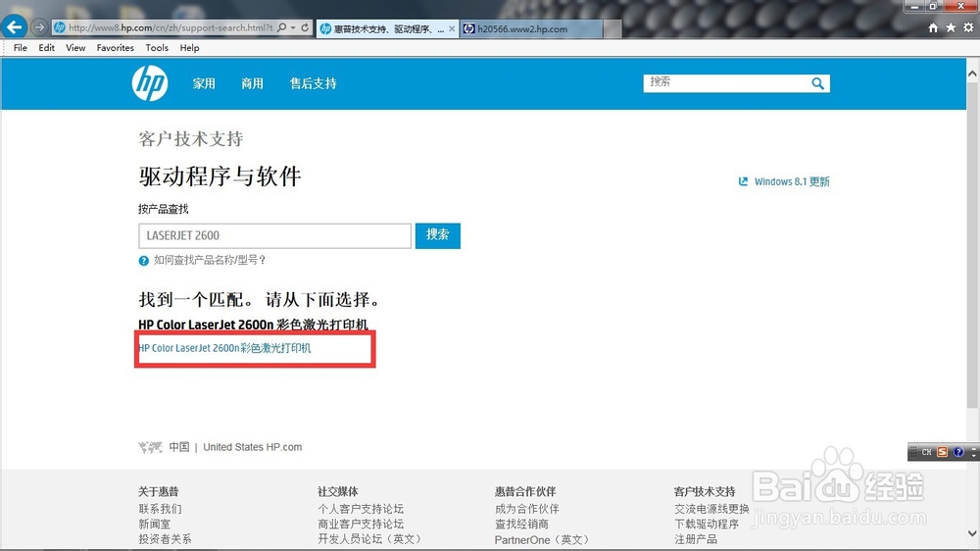Open 如何查找产品名称/型号 link

tap(210, 260)
